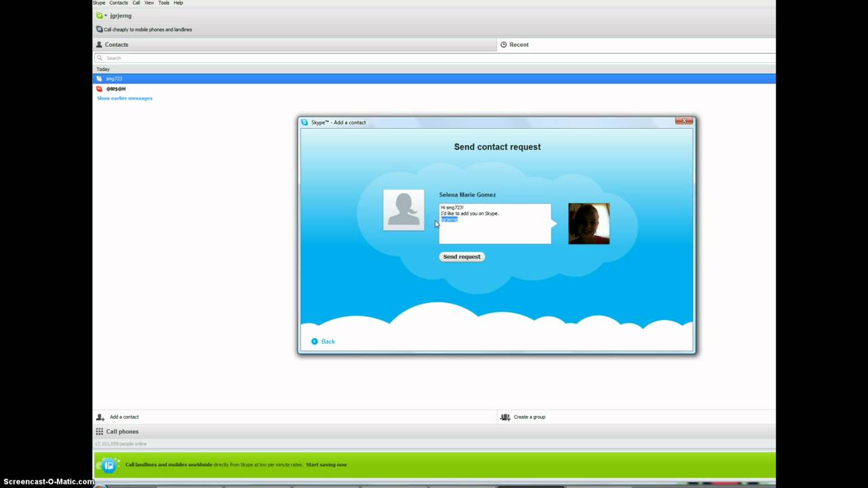868x488 pixels.
Task: Click the red chat icon beside @IIS@H
Action: coord(99,89)
